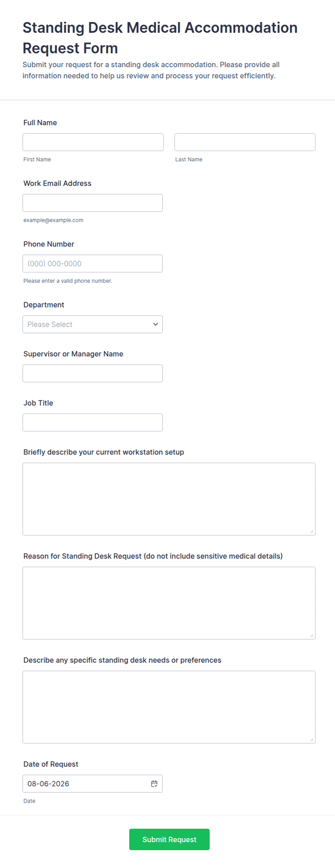Click the Job Title text field
335x868 pixels.
pyautogui.click(x=93, y=423)
